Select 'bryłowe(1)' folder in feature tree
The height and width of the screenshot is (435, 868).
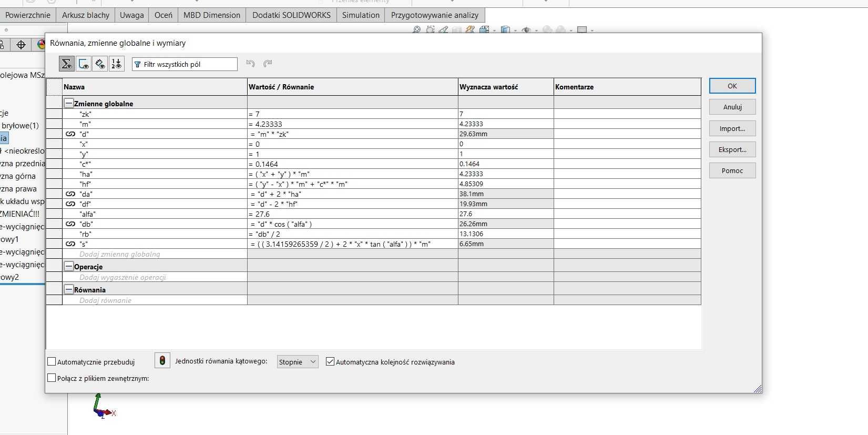pyautogui.click(x=20, y=125)
